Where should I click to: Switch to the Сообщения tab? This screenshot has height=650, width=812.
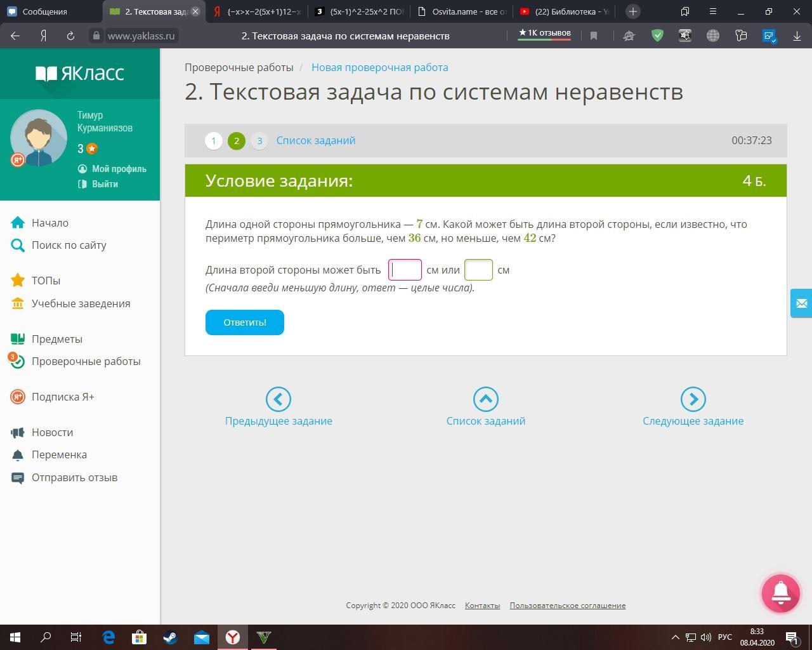point(51,11)
